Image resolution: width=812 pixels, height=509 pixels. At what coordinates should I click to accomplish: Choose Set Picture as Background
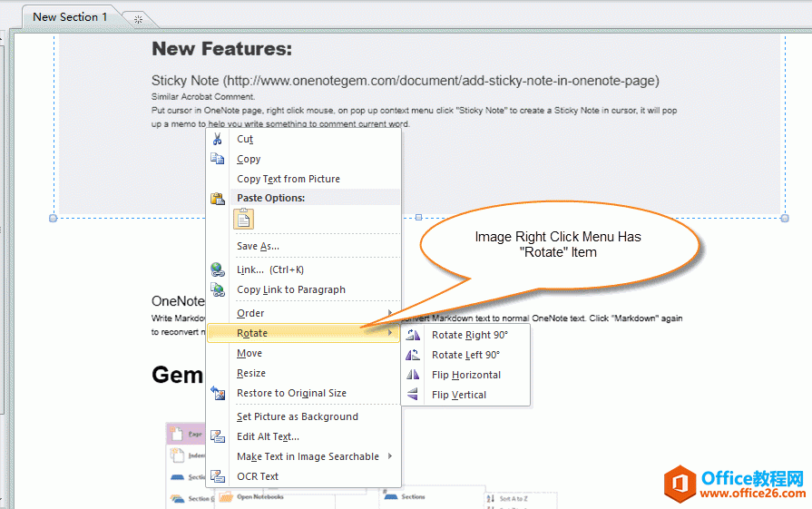tap(304, 416)
